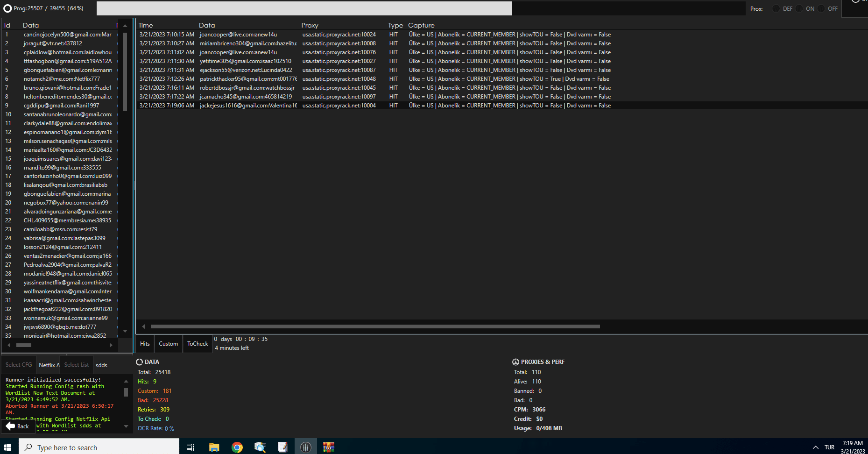Image resolution: width=868 pixels, height=454 pixels.
Task: Click the down arrow of the log scrollbar
Action: 126,426
